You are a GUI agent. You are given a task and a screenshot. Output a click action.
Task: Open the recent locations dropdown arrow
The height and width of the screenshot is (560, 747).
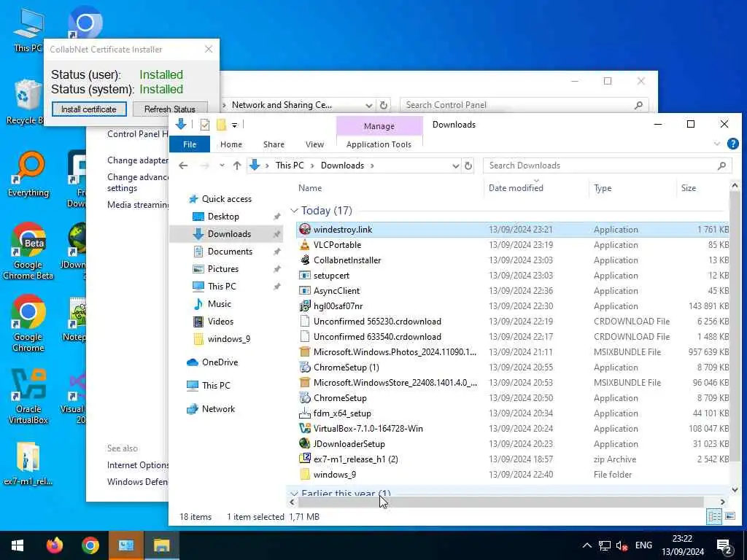(x=222, y=166)
